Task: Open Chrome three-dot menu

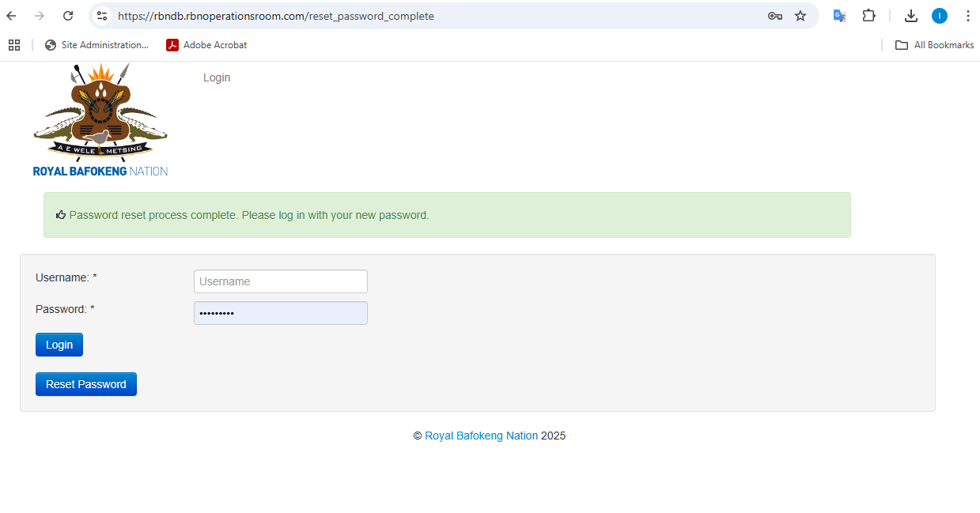Action: click(967, 16)
